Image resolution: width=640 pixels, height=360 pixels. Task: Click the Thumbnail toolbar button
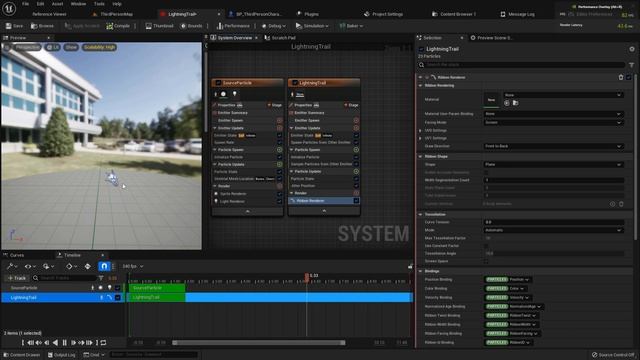(160, 26)
